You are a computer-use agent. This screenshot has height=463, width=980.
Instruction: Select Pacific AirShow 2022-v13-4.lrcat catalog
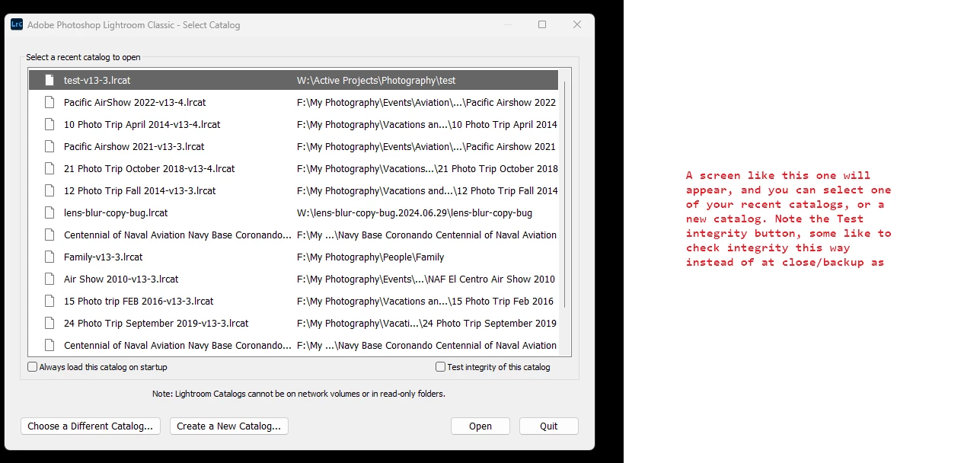(293, 102)
